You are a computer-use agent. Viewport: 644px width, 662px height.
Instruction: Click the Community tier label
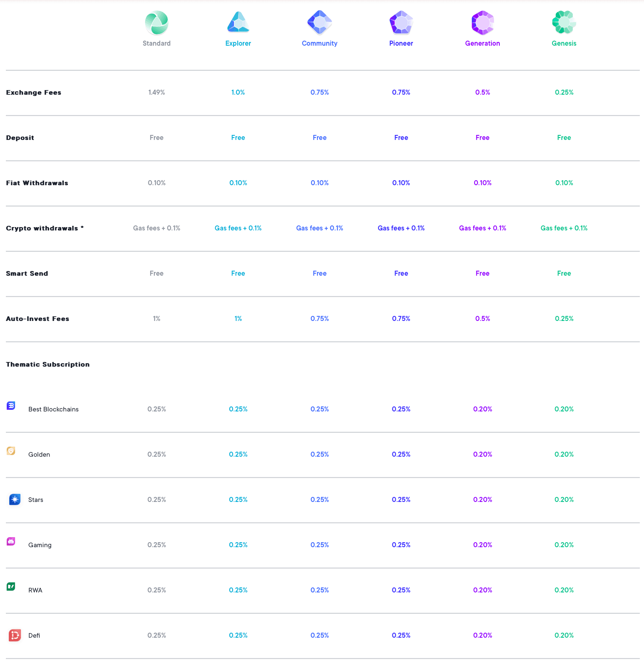(x=319, y=44)
